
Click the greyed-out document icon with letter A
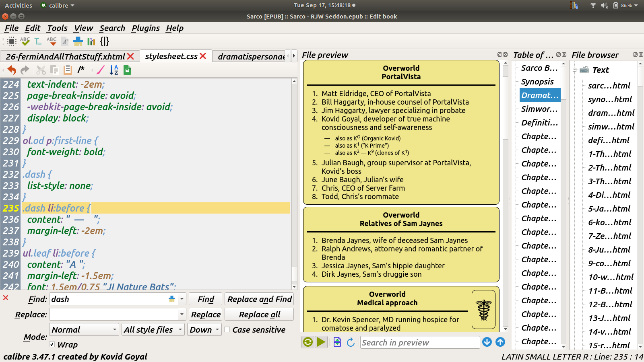[x=65, y=41]
